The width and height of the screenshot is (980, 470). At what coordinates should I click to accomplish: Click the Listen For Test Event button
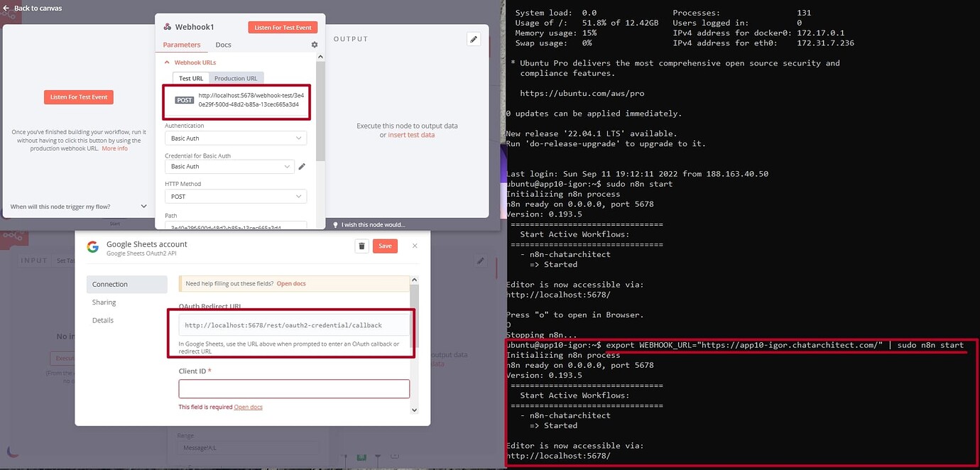click(283, 27)
